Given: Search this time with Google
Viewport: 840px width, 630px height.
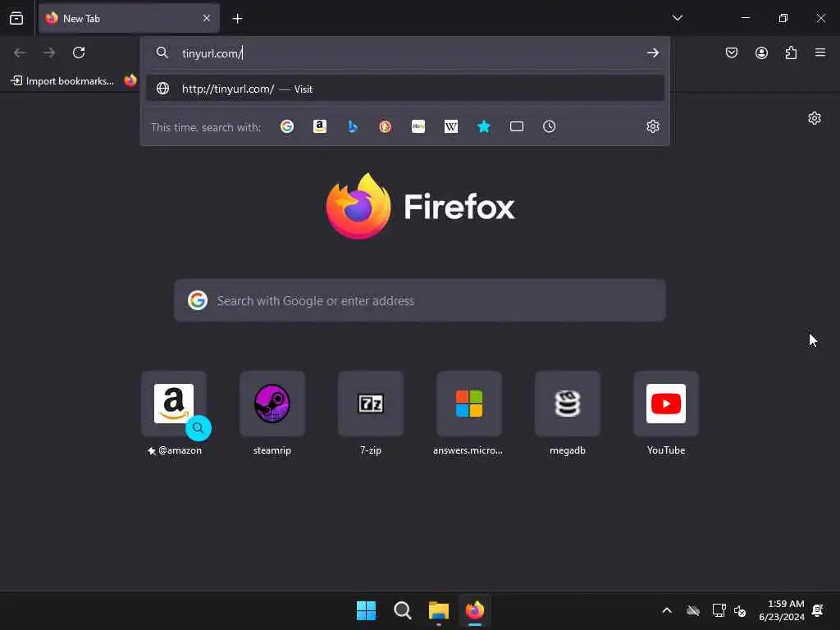Looking at the screenshot, I should tap(287, 126).
